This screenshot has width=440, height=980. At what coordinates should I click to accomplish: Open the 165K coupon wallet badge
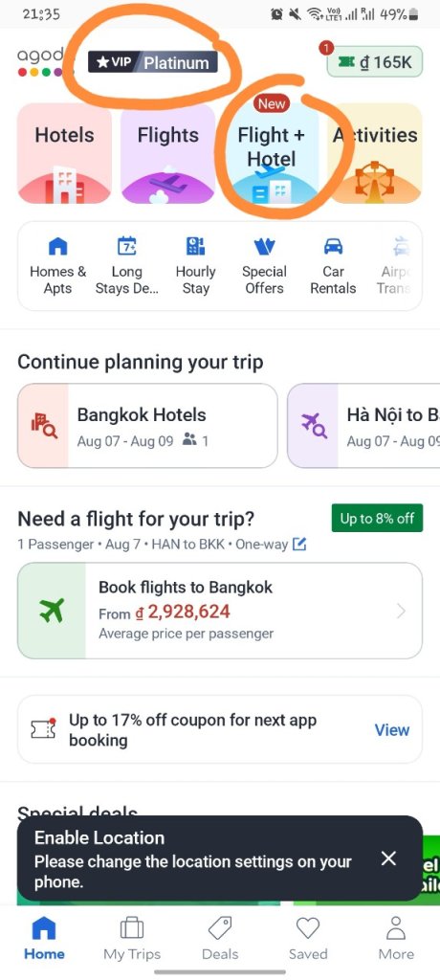click(x=374, y=62)
